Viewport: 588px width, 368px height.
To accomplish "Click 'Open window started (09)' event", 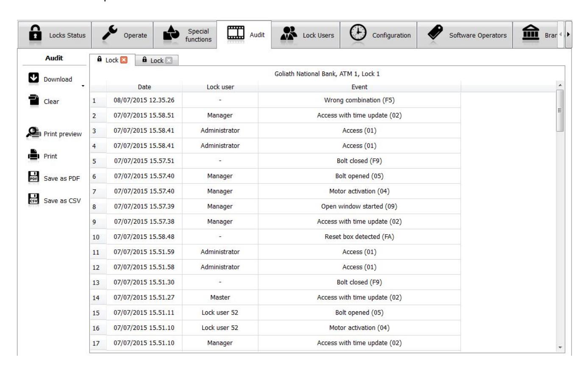I will [x=359, y=207].
